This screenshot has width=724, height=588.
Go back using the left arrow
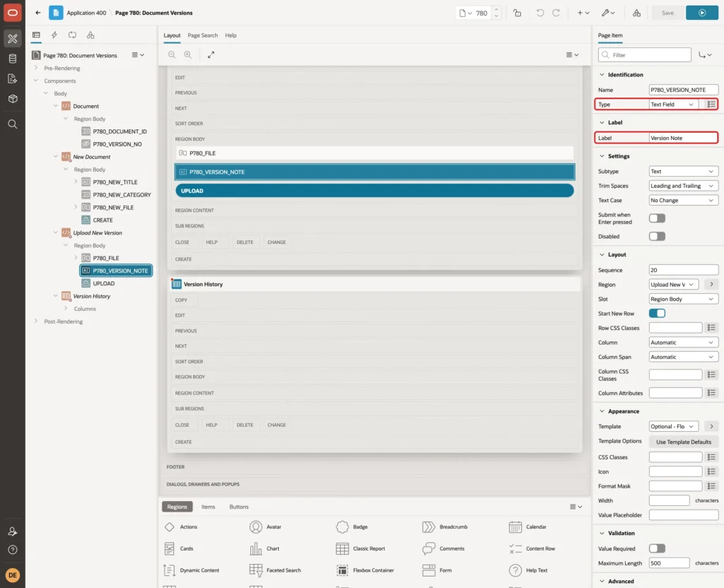click(38, 13)
